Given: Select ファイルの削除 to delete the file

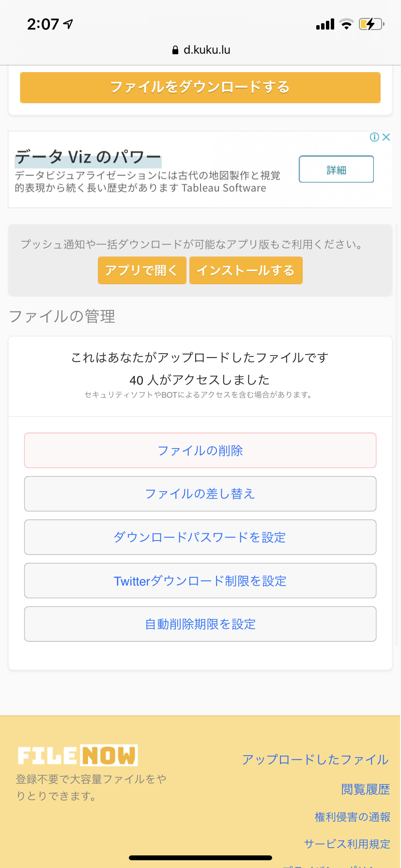Looking at the screenshot, I should tap(200, 450).
